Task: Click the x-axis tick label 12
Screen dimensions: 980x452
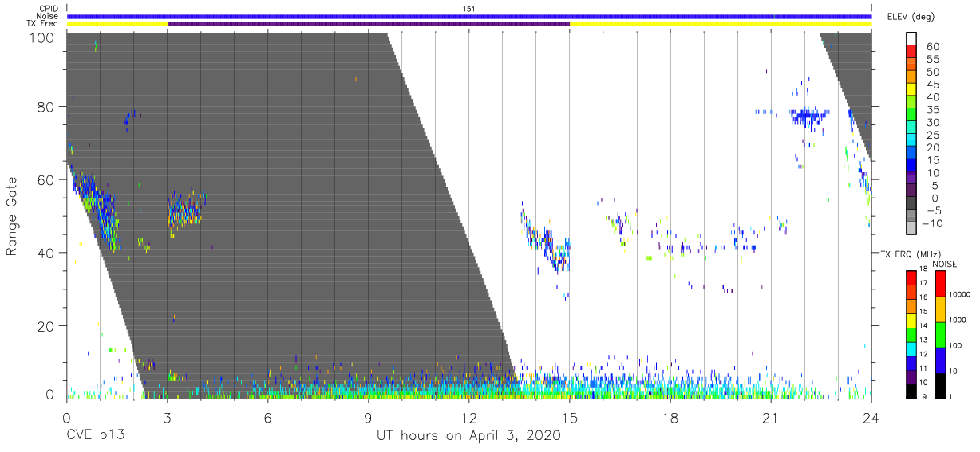Action: coord(469,418)
